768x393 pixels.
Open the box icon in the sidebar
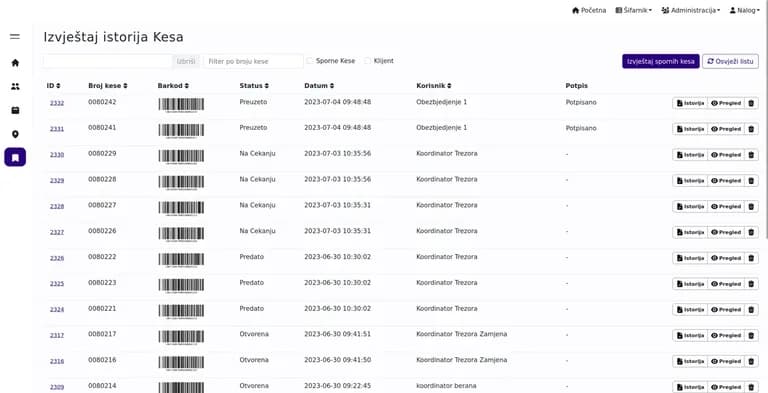tap(15, 110)
